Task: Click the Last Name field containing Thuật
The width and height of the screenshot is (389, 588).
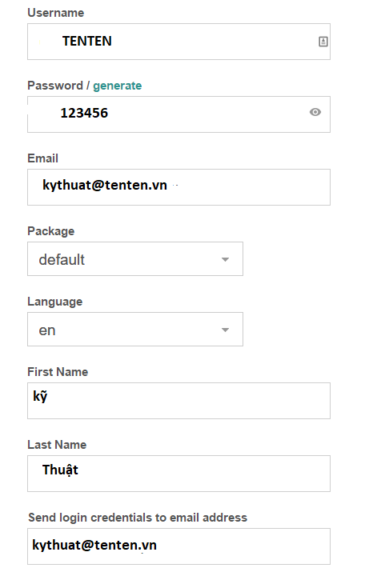Action: tap(178, 474)
